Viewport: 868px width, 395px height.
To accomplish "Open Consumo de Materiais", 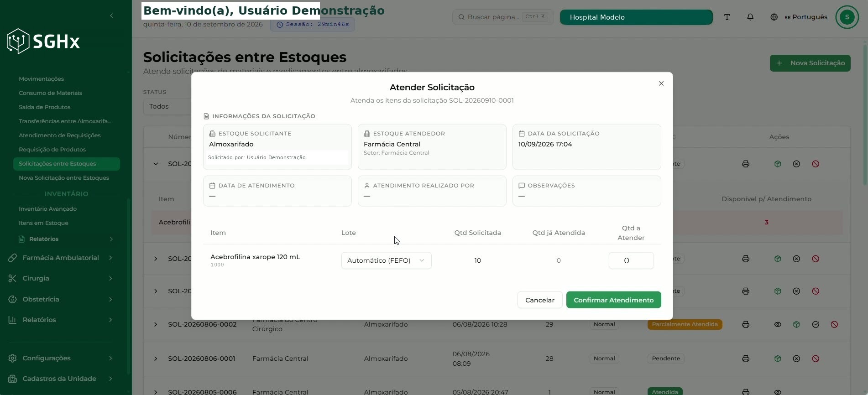I will (50, 93).
